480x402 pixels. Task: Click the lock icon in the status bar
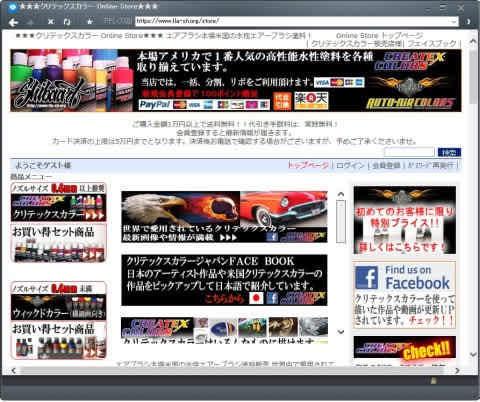click(x=433, y=381)
